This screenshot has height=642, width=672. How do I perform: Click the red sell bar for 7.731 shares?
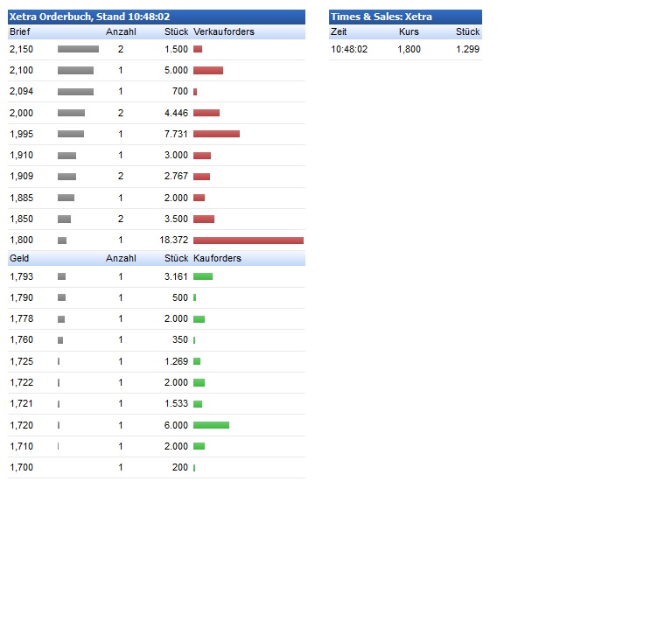pyautogui.click(x=216, y=134)
